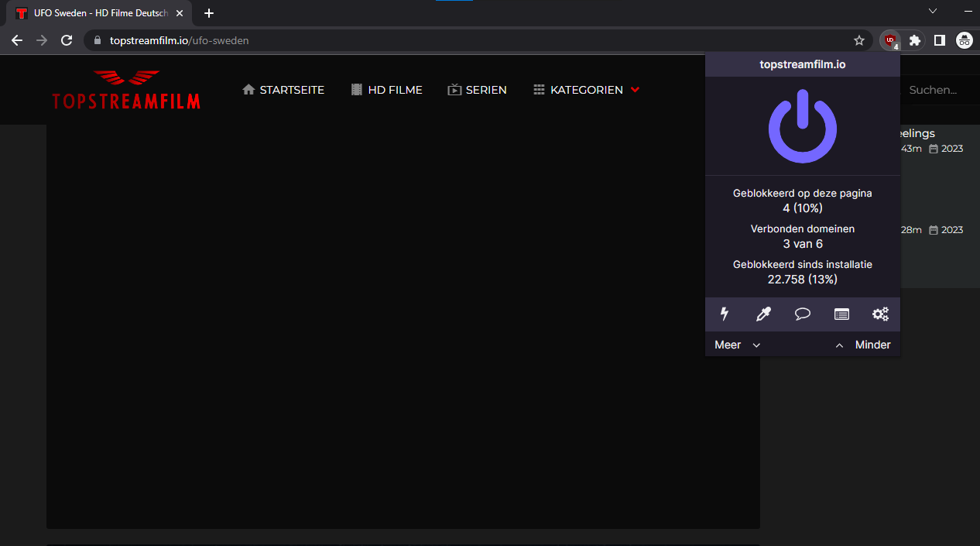This screenshot has height=546, width=980.
Task: Report an issue via the speech bubble icon
Action: pos(802,314)
